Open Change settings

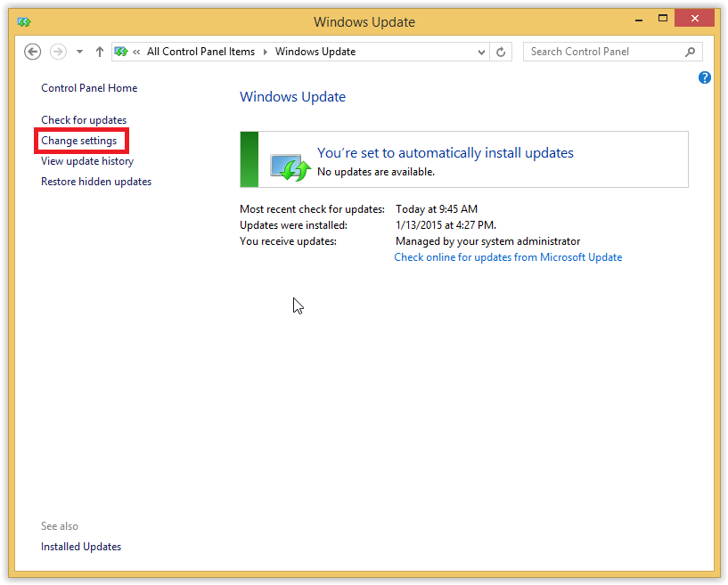coord(79,141)
